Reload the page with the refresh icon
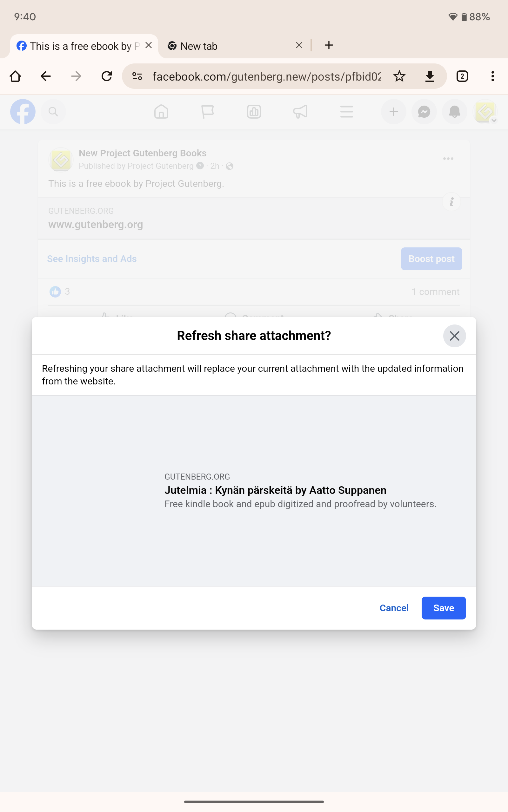508x812 pixels. [x=107, y=76]
